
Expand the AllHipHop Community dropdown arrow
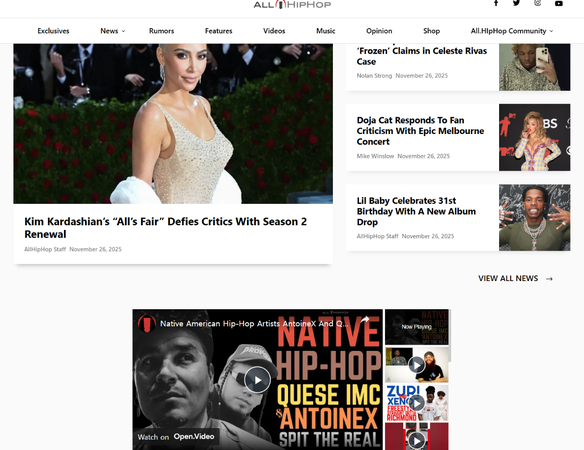click(551, 31)
